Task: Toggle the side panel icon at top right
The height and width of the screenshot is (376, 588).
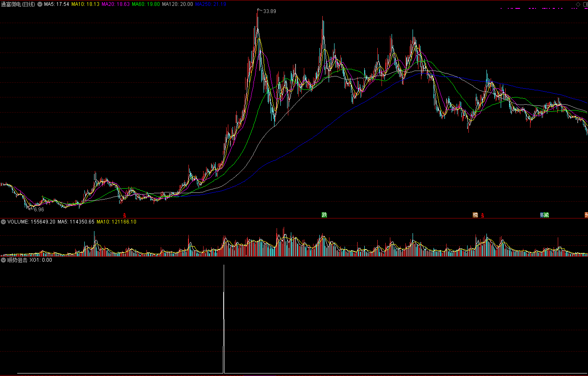Action: tap(585, 4)
